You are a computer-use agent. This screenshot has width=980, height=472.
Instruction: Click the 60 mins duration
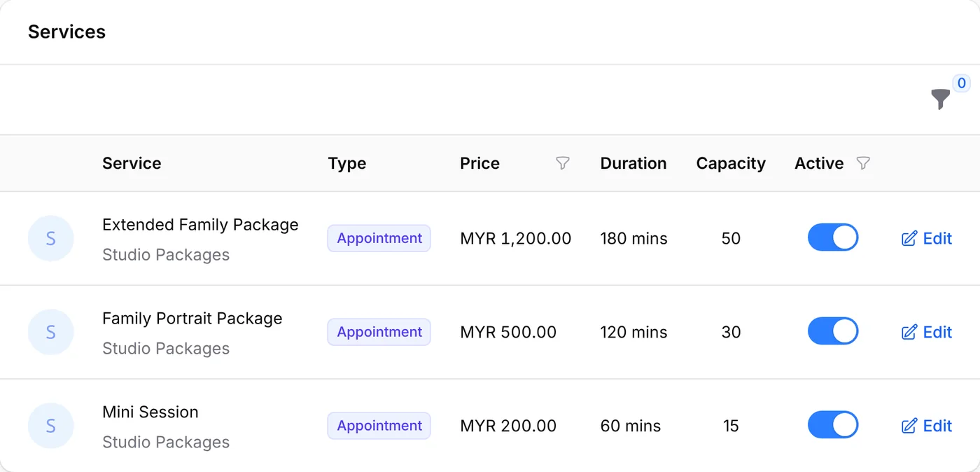[x=631, y=426]
